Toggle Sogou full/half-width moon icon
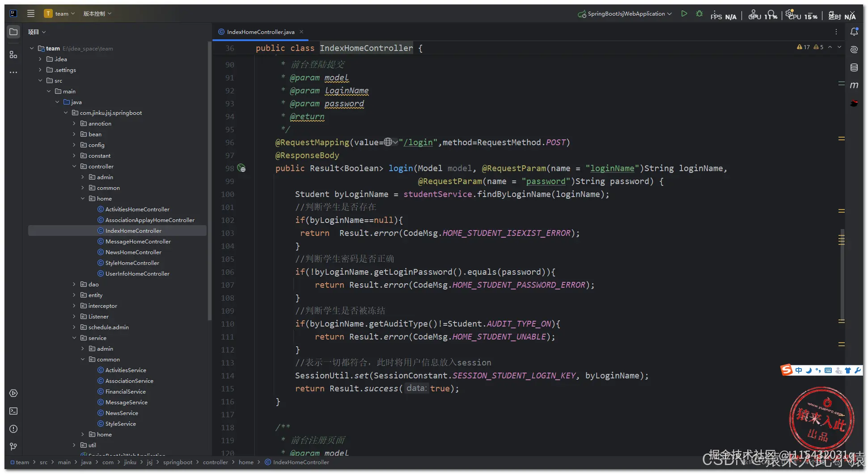The width and height of the screenshot is (868, 474). 809,370
